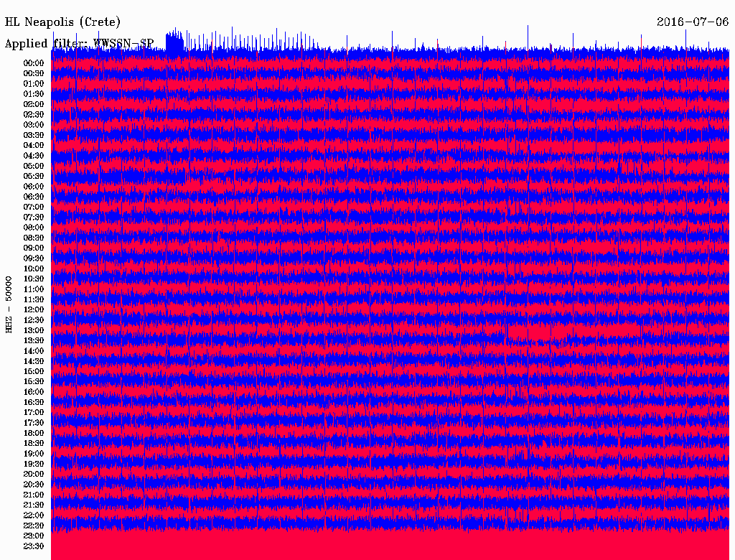Click the 00:30 time label
735x560 pixels.
[x=34, y=74]
